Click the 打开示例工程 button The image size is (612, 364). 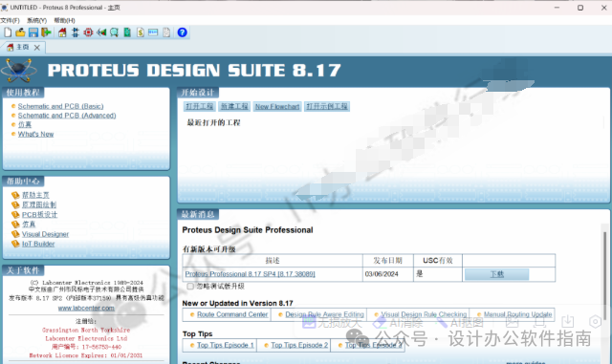[327, 106]
